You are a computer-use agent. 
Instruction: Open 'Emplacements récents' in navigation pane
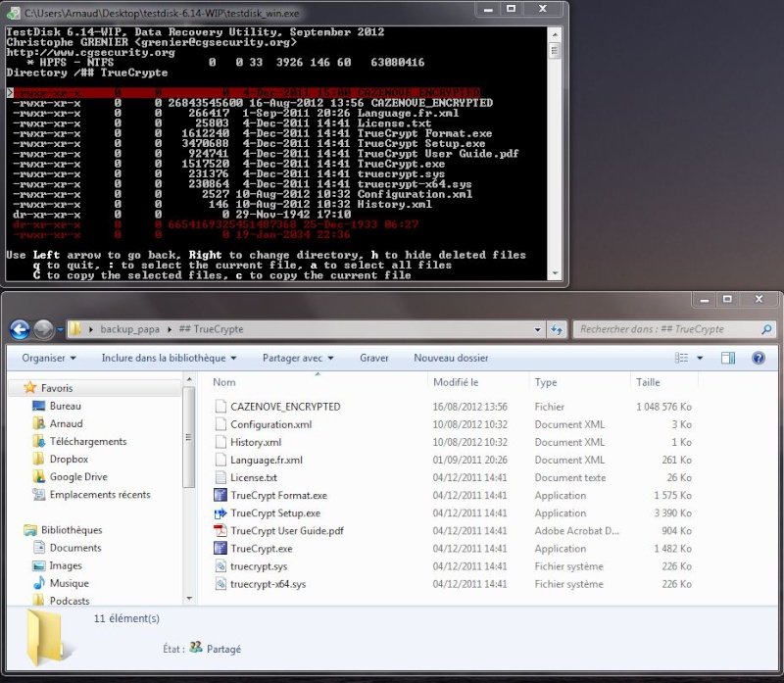click(100, 495)
